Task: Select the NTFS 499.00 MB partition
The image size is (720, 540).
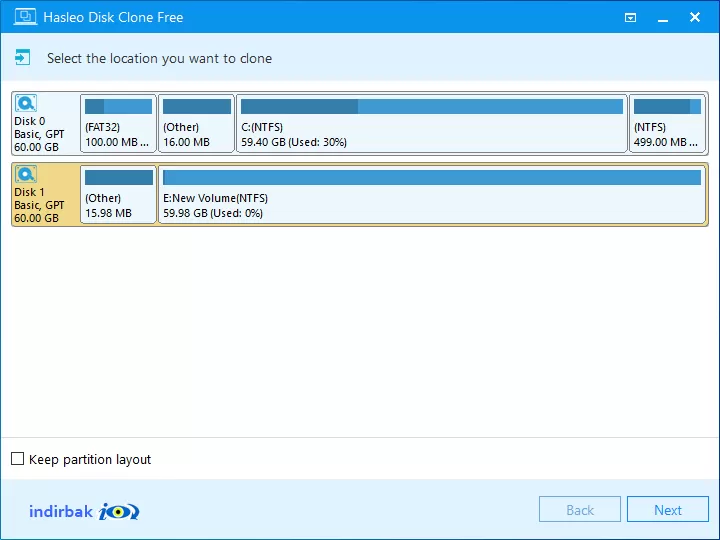Action: (667, 123)
